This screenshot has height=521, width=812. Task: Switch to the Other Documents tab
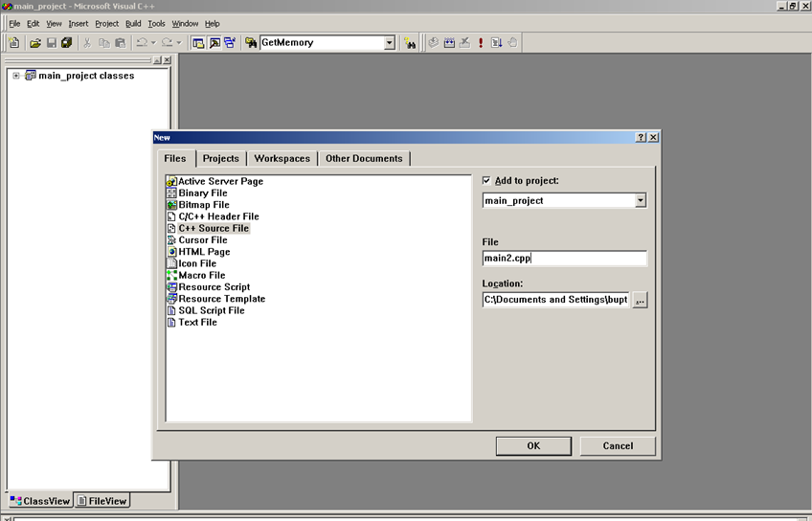(x=364, y=159)
